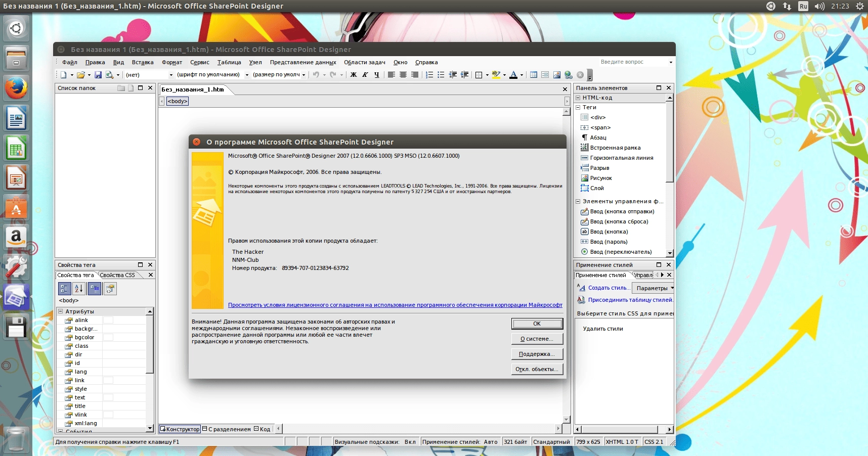
Task: Open the Таблица menu
Action: pos(229,63)
